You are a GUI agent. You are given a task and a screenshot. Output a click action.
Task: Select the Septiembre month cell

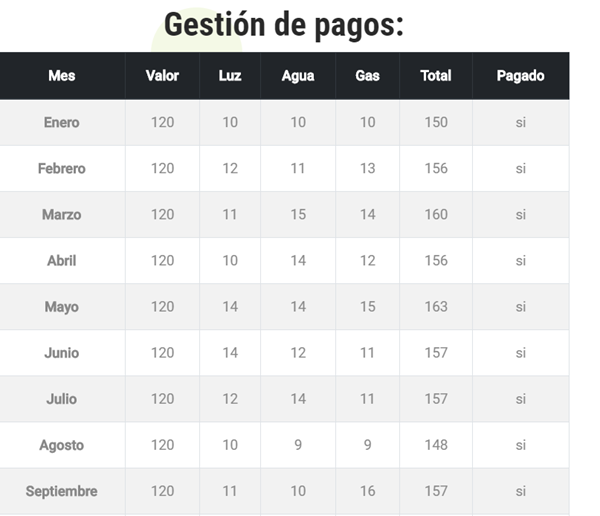[x=62, y=491]
